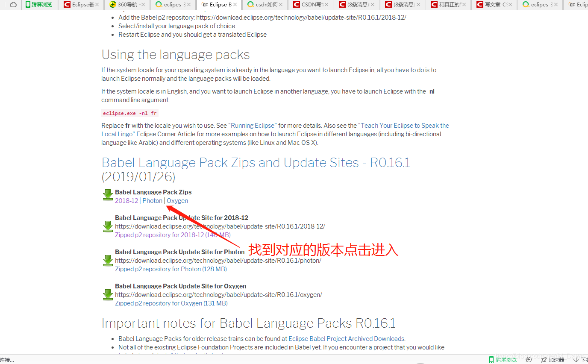Download Zipped p2 repository for Oxygen

(171, 303)
